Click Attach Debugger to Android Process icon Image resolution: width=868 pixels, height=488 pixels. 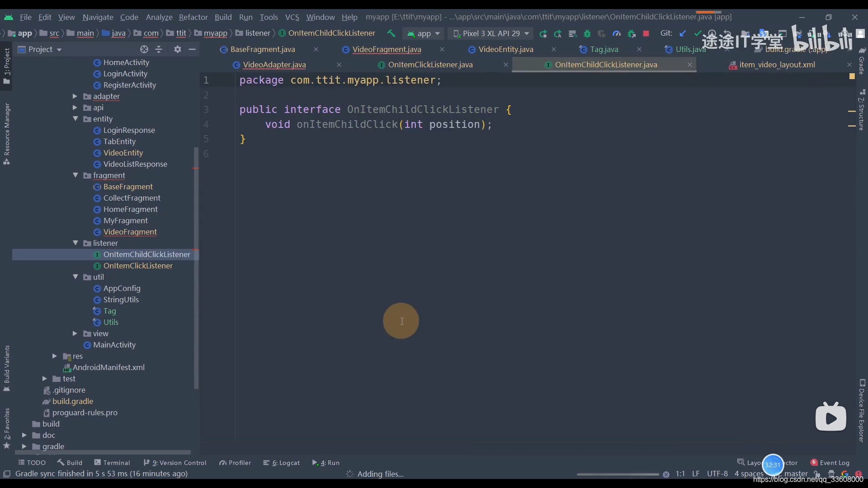pos(632,33)
